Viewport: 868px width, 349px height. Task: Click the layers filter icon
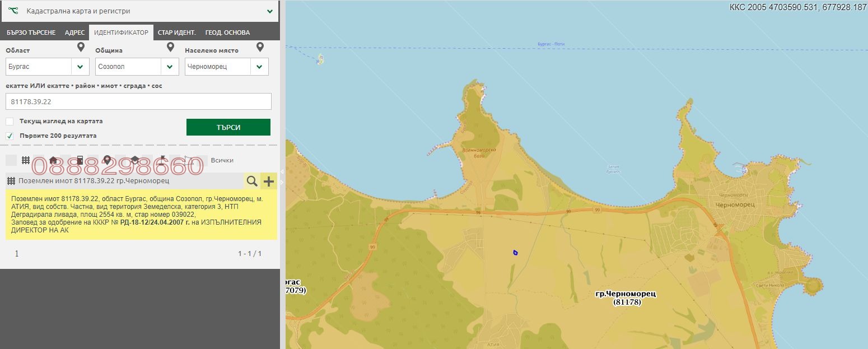click(x=135, y=160)
